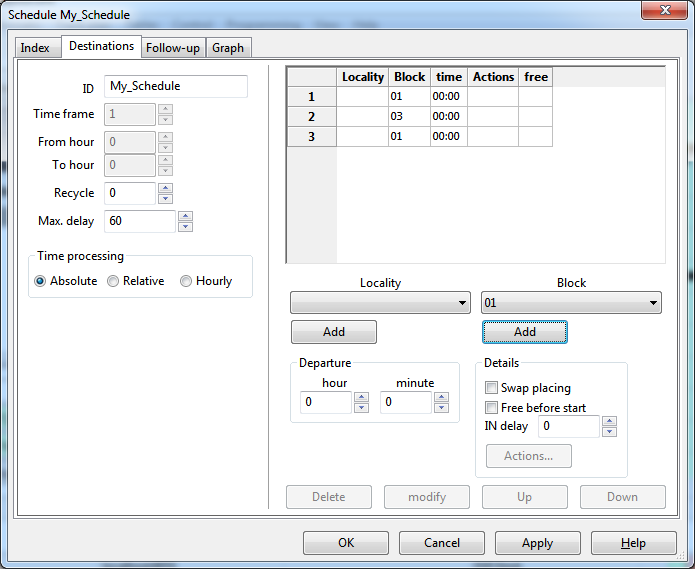Close the Schedule My_Schedule dialog
The image size is (695, 569).
click(x=664, y=11)
